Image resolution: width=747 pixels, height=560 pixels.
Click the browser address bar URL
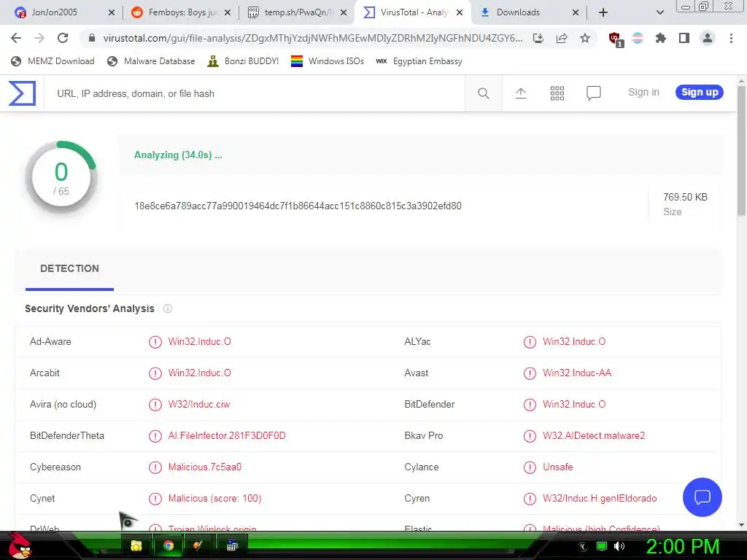click(x=312, y=38)
